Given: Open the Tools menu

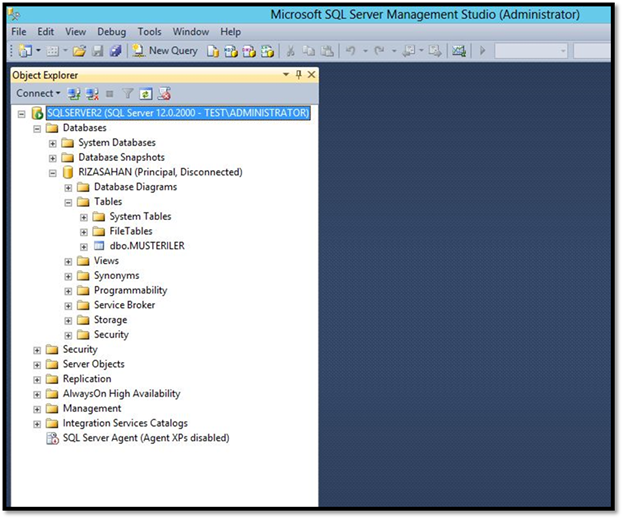Looking at the screenshot, I should tap(149, 32).
